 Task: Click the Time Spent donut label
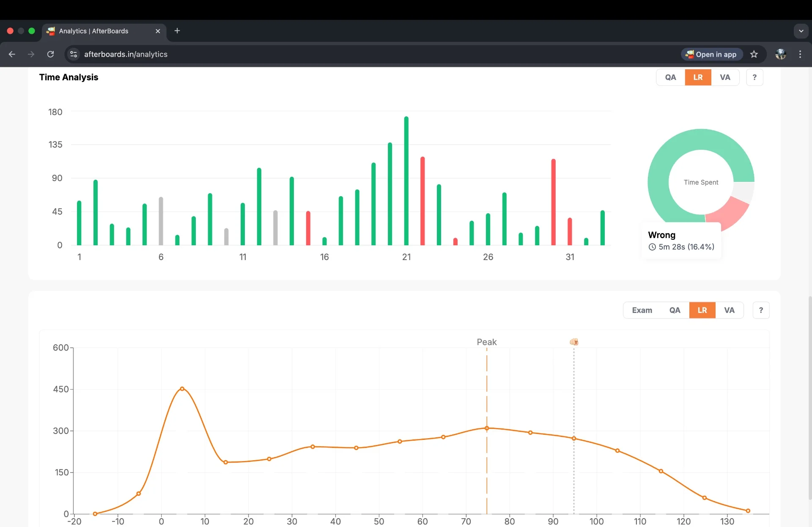click(x=701, y=182)
